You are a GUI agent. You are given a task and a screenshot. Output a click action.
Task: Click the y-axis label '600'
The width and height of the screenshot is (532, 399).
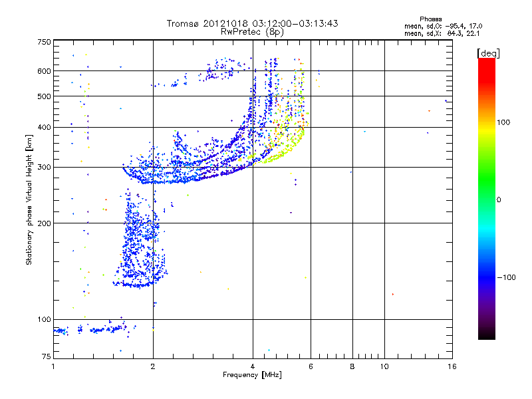(45, 71)
